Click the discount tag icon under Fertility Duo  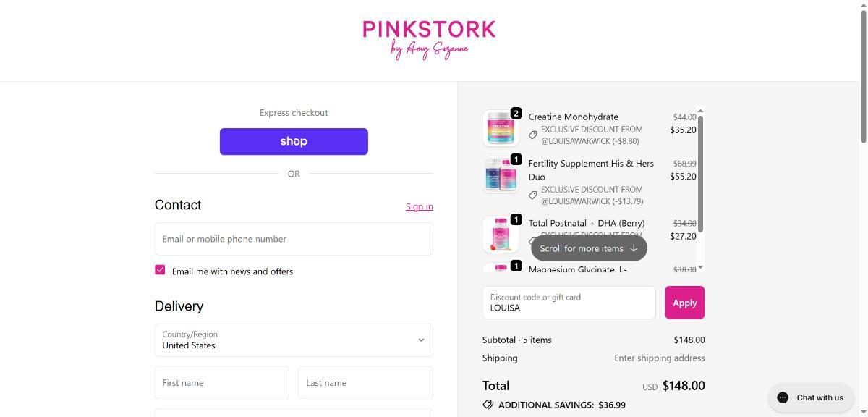[x=533, y=195]
